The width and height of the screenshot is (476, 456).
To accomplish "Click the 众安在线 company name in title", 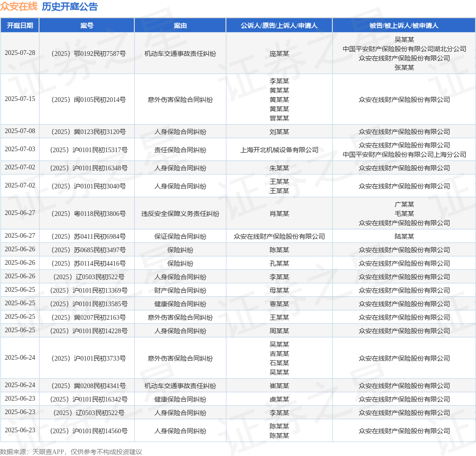I will coord(19,7).
